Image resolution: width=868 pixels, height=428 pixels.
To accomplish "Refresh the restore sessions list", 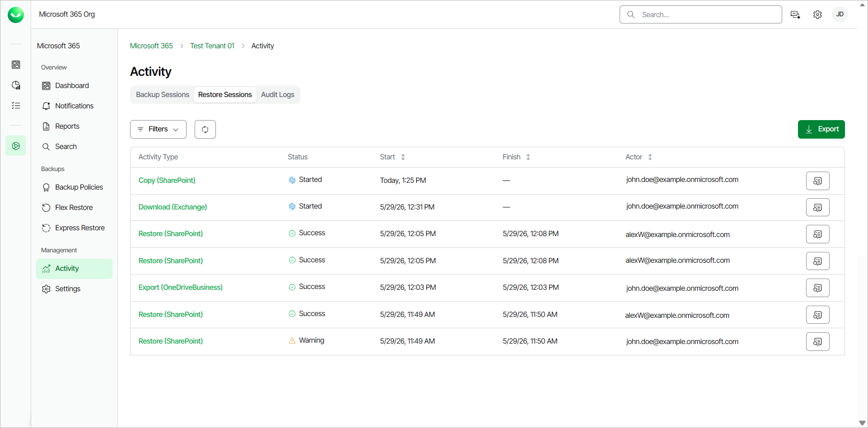I will (x=205, y=130).
